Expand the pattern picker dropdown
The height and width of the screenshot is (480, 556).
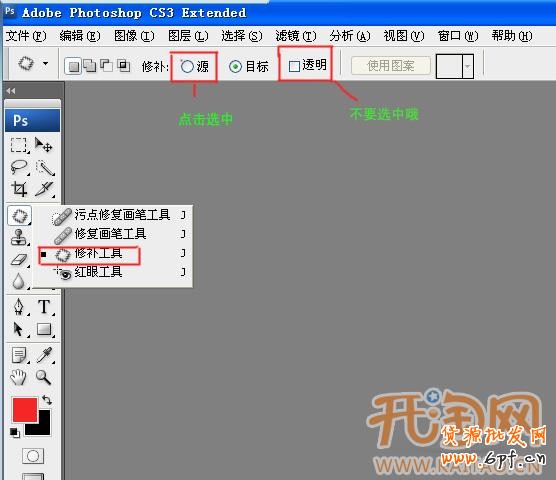pos(468,66)
